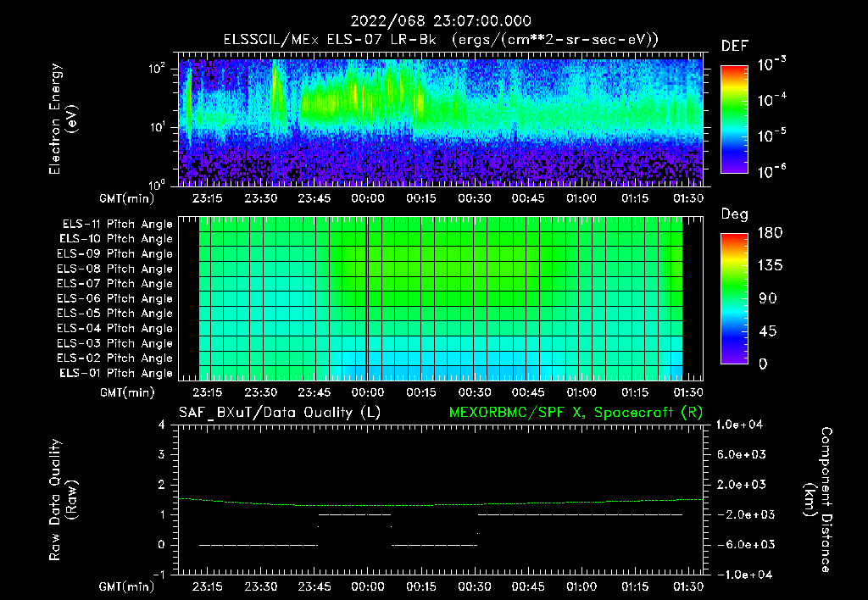
Task: Click the 4 tick on Raw Data Quality axis
Action: click(162, 425)
